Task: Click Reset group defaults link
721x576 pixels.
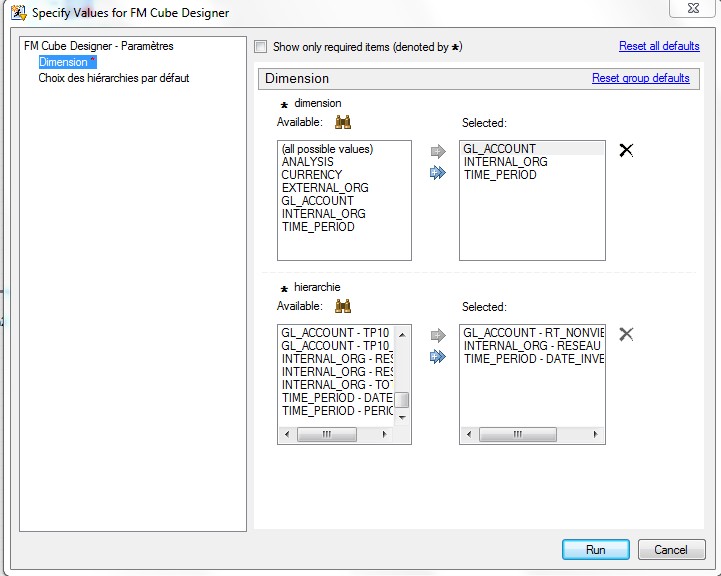Action: click(640, 78)
